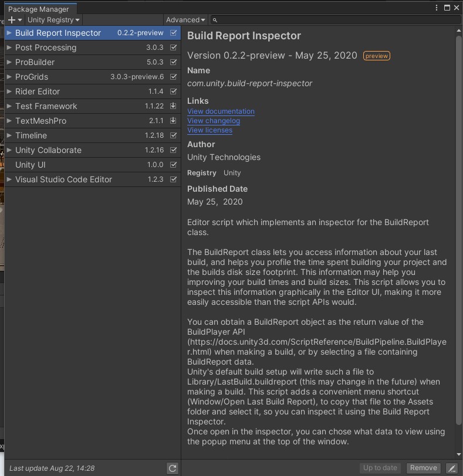Screen dimensions: 463x476
Task: Expand Timeline versions arrow
Action: click(x=9, y=135)
